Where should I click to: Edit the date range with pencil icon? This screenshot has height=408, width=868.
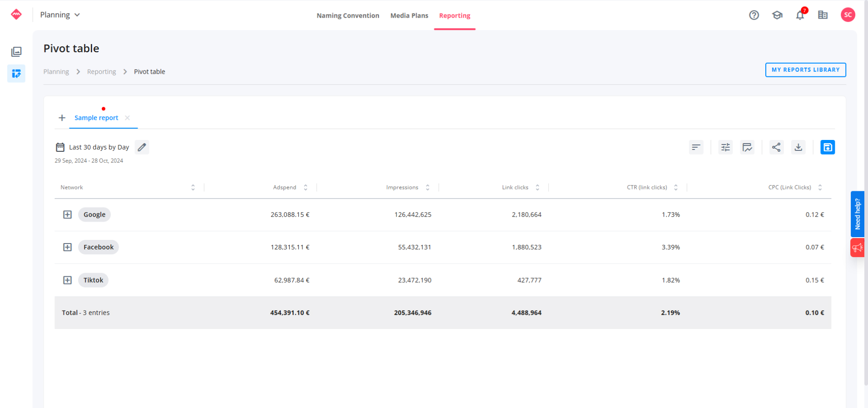click(x=142, y=147)
